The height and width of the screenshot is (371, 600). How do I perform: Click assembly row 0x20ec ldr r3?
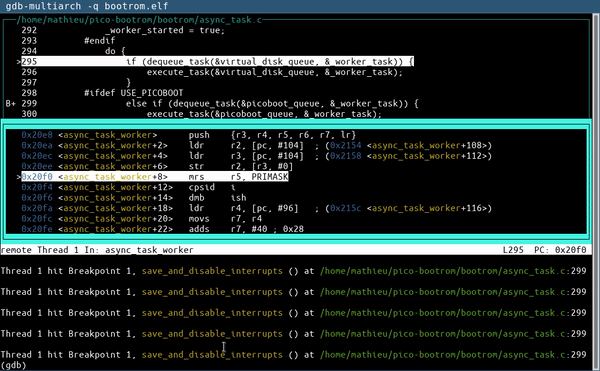point(256,156)
